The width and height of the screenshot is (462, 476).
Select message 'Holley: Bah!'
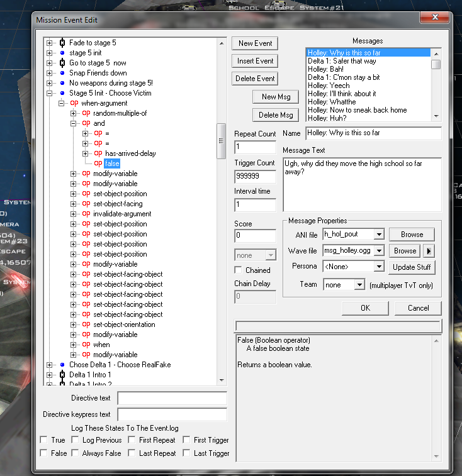[325, 69]
